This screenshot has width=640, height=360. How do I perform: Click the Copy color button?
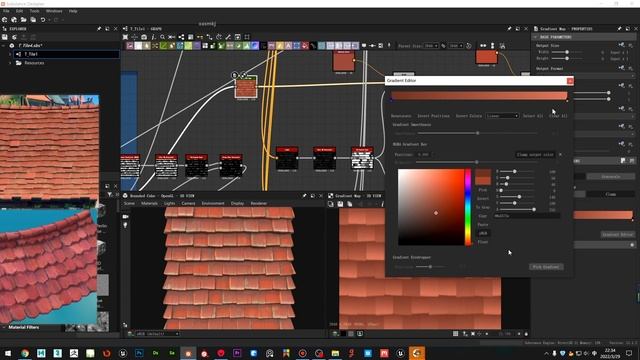tap(483, 216)
